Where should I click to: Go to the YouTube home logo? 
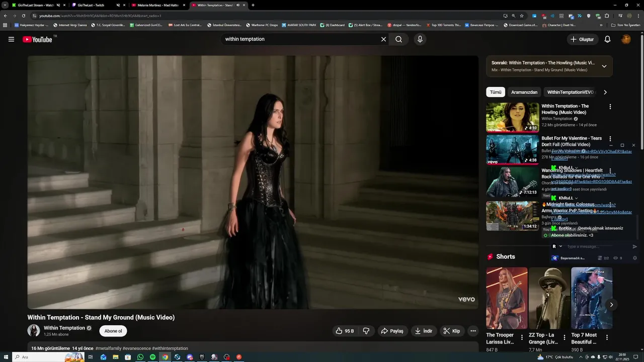tap(37, 39)
